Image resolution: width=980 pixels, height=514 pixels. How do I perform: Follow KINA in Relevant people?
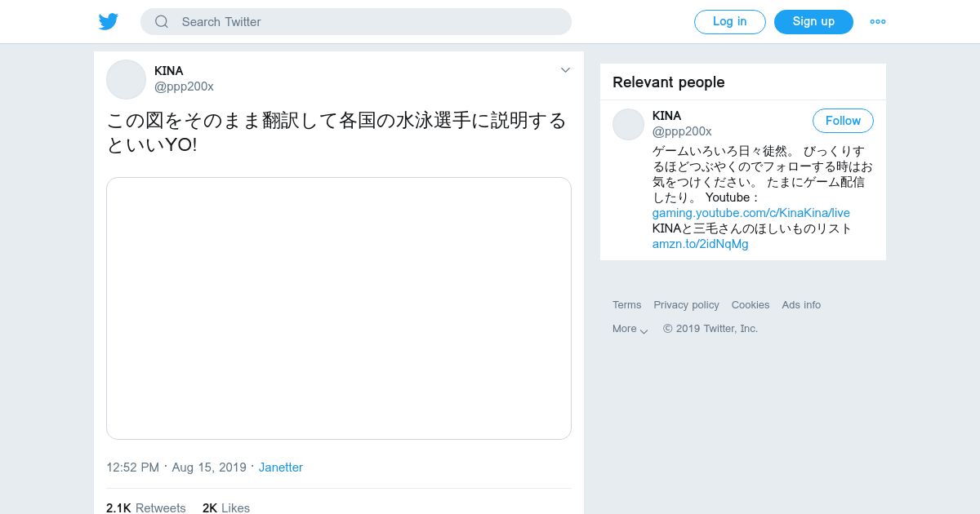[843, 121]
